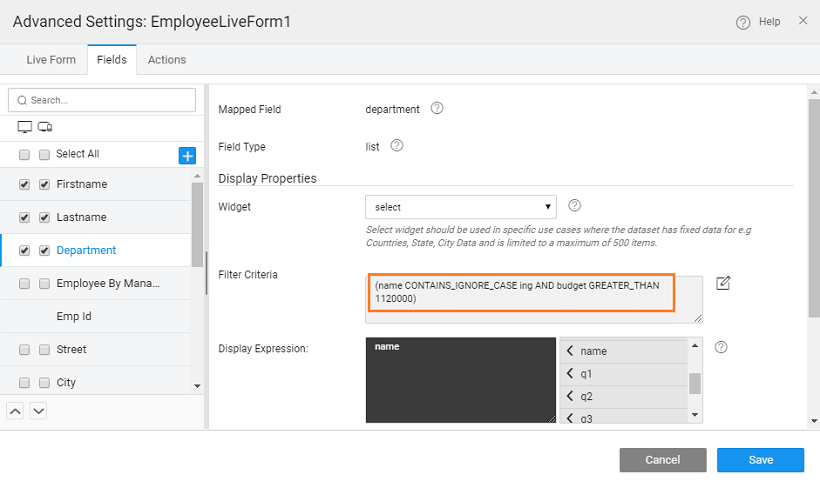Screen dimensions: 820x488
Task: Open help icon next to Widget dropdown
Action: click(x=575, y=206)
